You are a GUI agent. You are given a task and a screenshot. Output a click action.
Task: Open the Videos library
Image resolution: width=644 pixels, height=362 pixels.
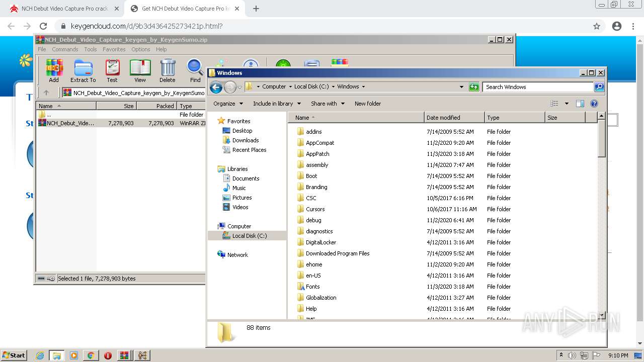coord(240,207)
